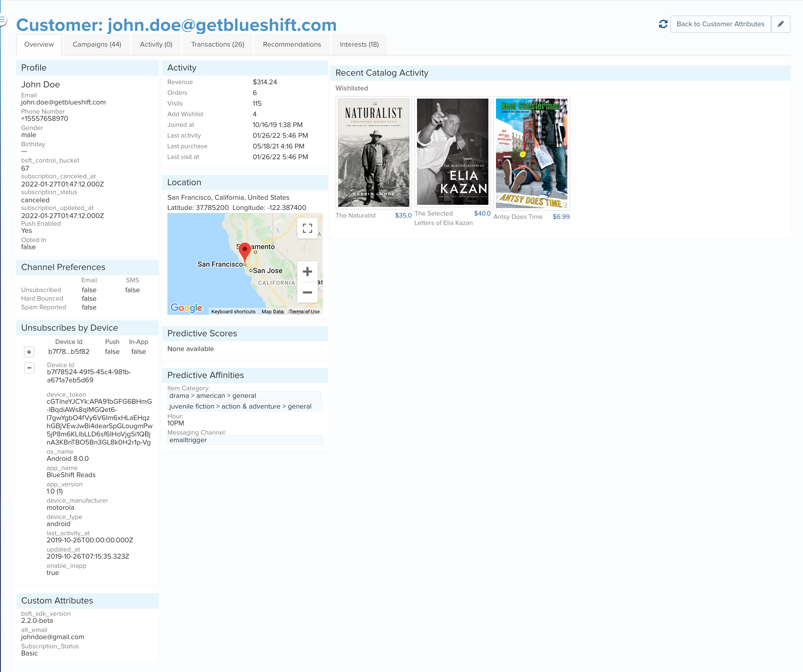
Task: Switch to the Overview tab
Action: coord(39,44)
